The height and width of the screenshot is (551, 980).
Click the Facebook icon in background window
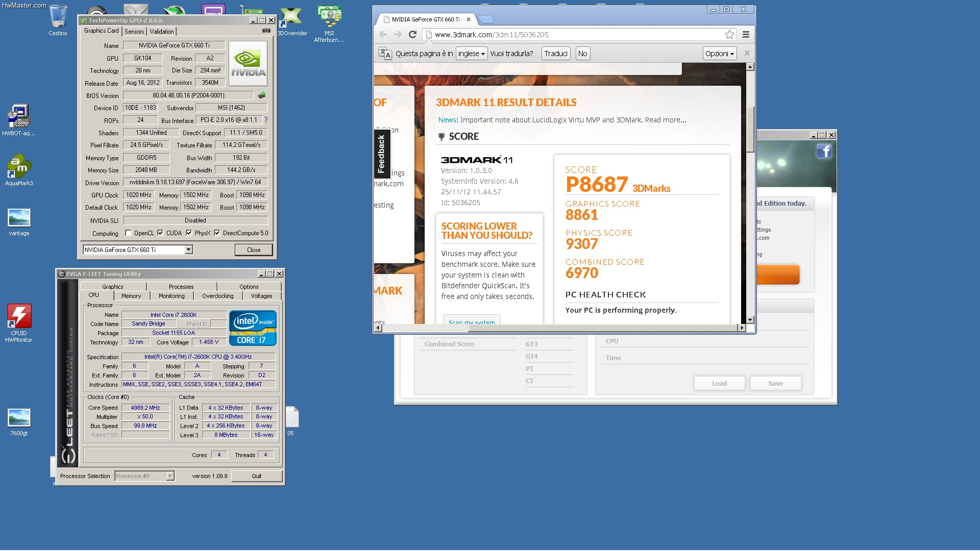(824, 151)
